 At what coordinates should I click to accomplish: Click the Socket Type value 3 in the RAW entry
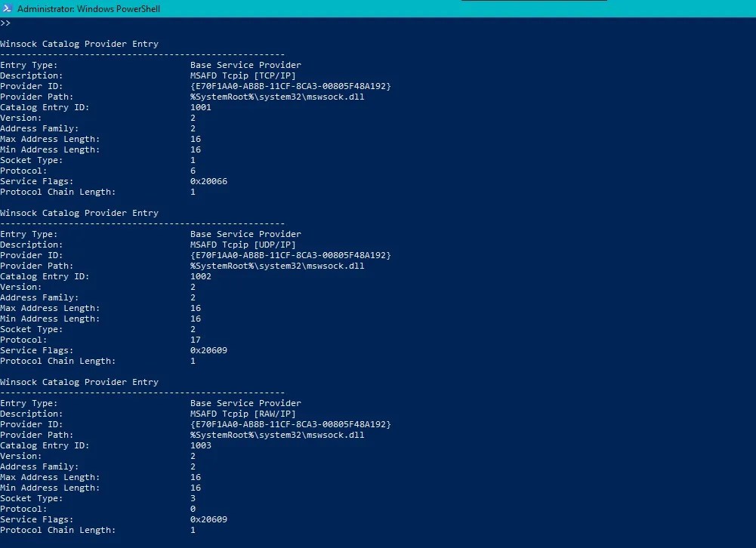click(x=192, y=498)
